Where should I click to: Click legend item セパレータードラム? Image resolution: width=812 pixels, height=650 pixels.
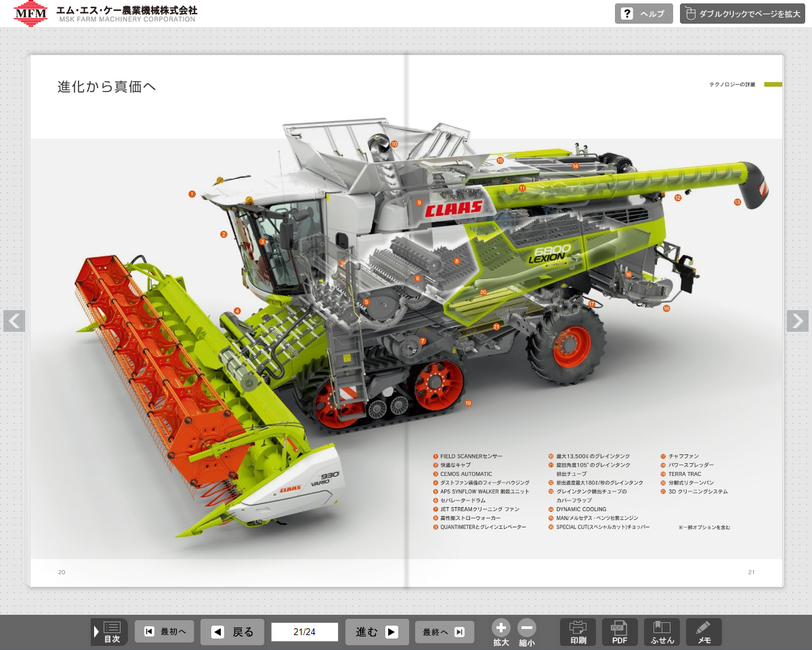(x=459, y=500)
